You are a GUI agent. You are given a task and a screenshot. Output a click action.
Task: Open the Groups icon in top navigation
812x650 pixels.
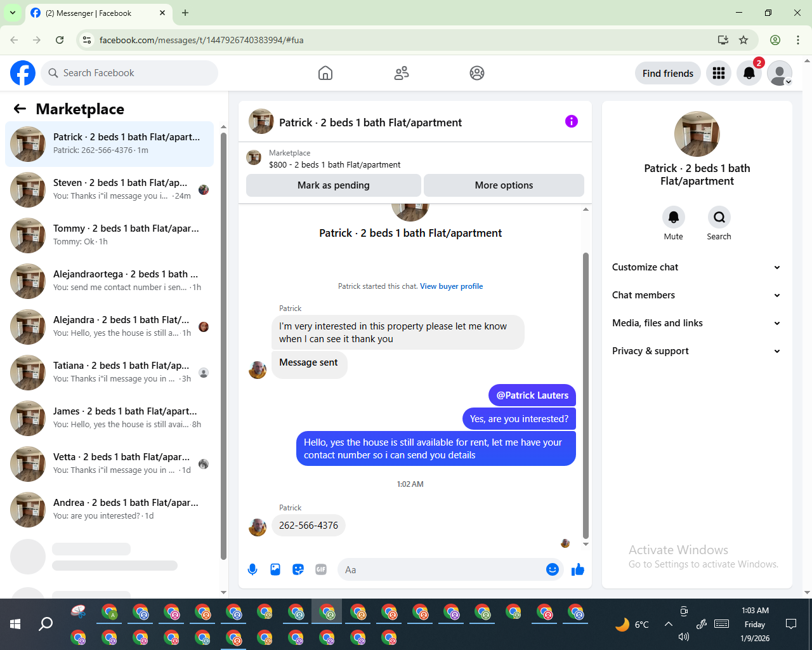tap(477, 73)
